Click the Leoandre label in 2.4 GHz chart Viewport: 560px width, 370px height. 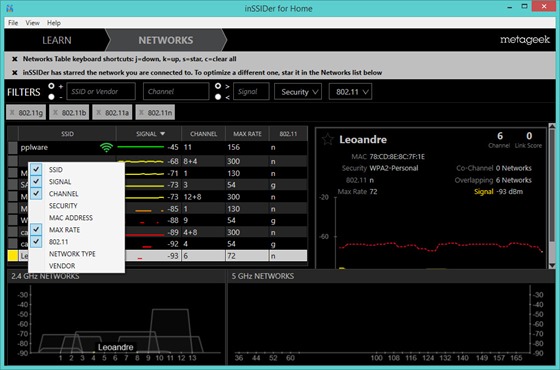coord(116,347)
